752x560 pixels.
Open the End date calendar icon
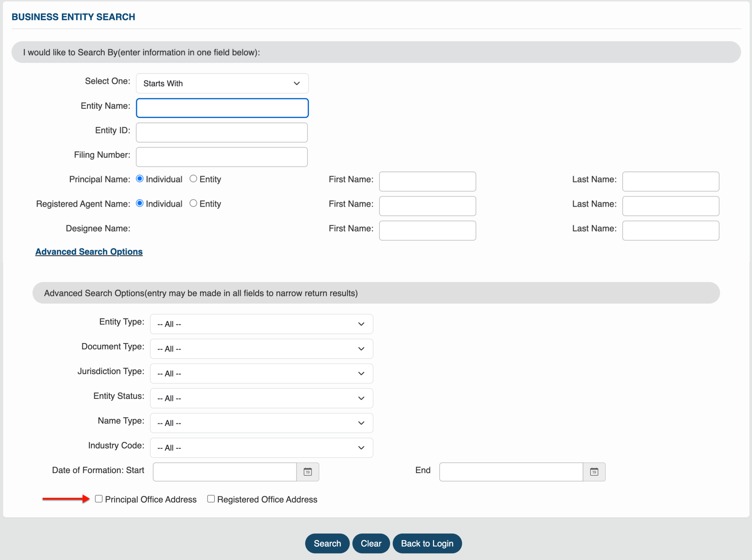pos(594,472)
